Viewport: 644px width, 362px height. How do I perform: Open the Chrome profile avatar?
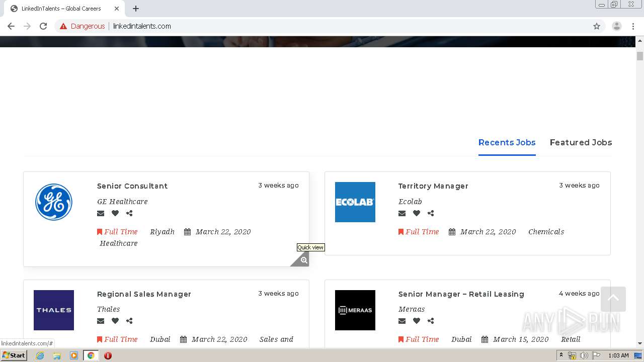pos(617,26)
